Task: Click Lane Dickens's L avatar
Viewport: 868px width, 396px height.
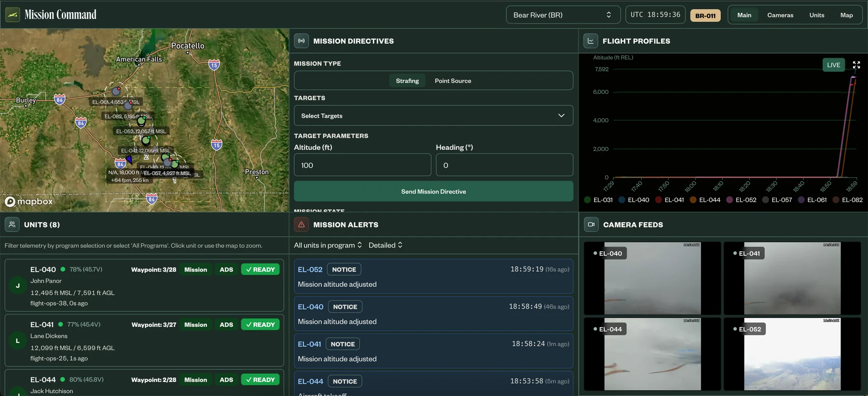Action: 18,341
